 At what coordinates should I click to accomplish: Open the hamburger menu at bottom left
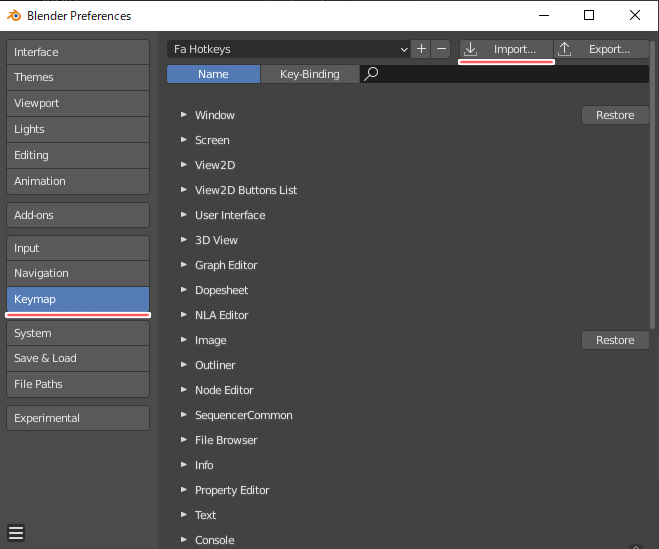point(16,532)
